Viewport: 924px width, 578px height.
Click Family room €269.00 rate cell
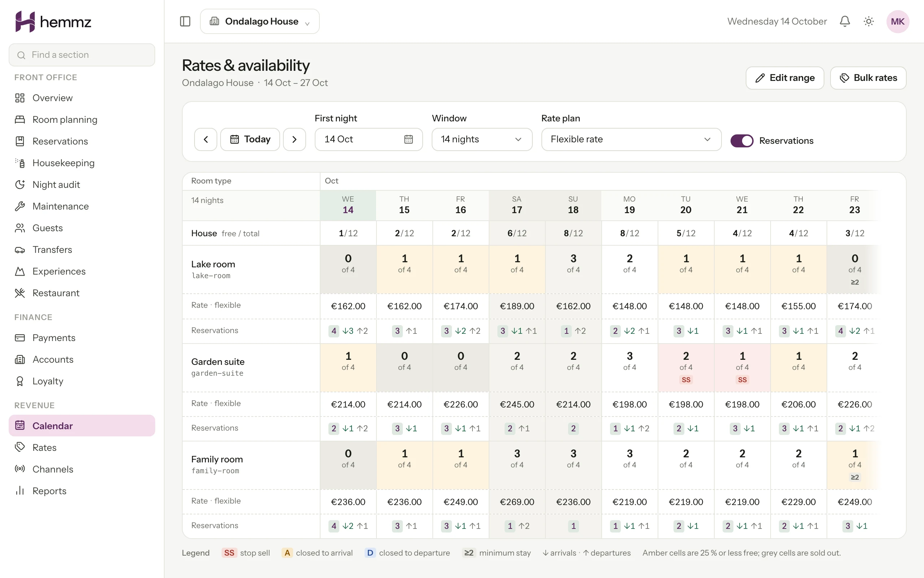517,502
